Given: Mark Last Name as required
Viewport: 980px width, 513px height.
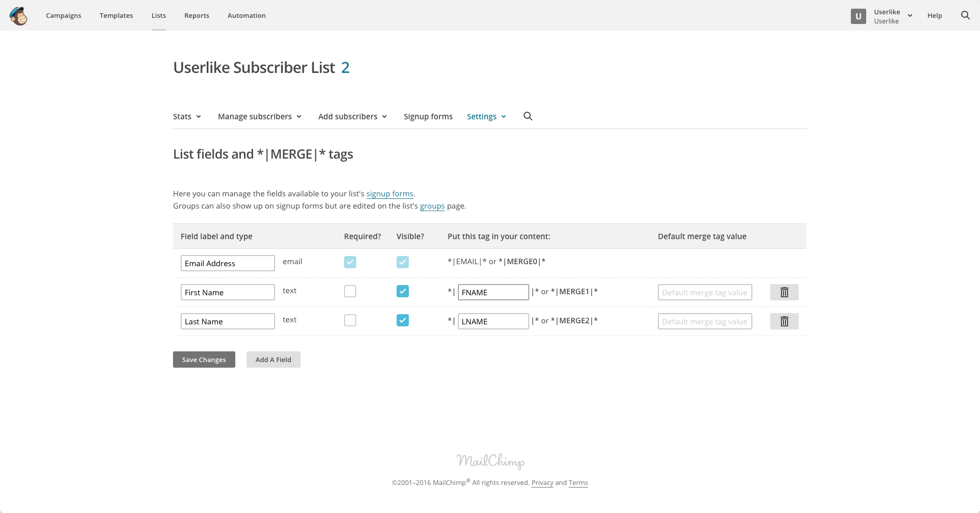Looking at the screenshot, I should [x=350, y=320].
